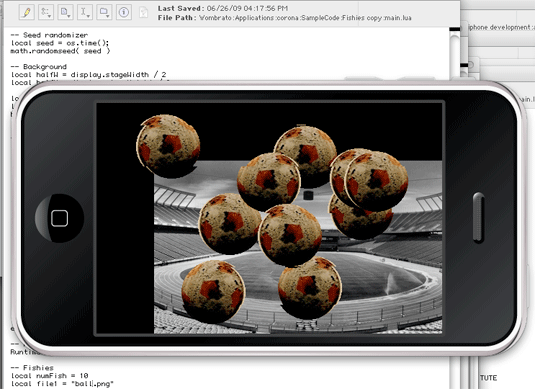Tap the iPhone simulator home button

pyautogui.click(x=59, y=218)
